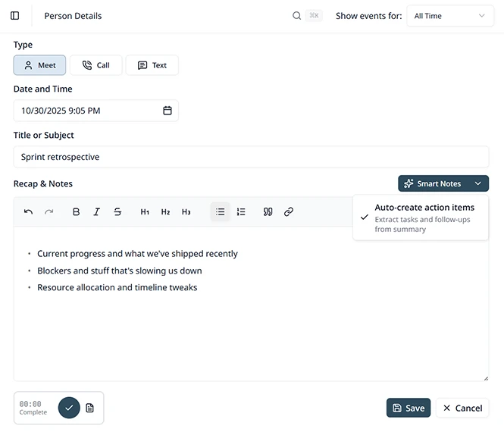Open the All Time events dropdown

450,16
